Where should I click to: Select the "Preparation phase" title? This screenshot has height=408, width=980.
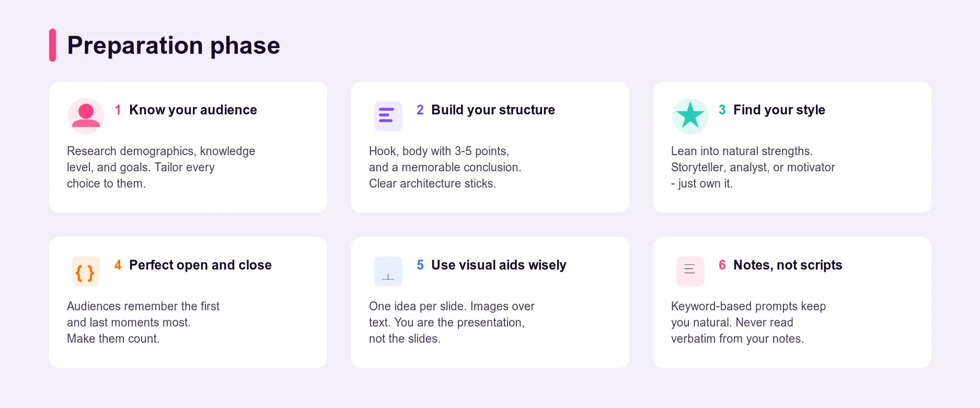[174, 45]
